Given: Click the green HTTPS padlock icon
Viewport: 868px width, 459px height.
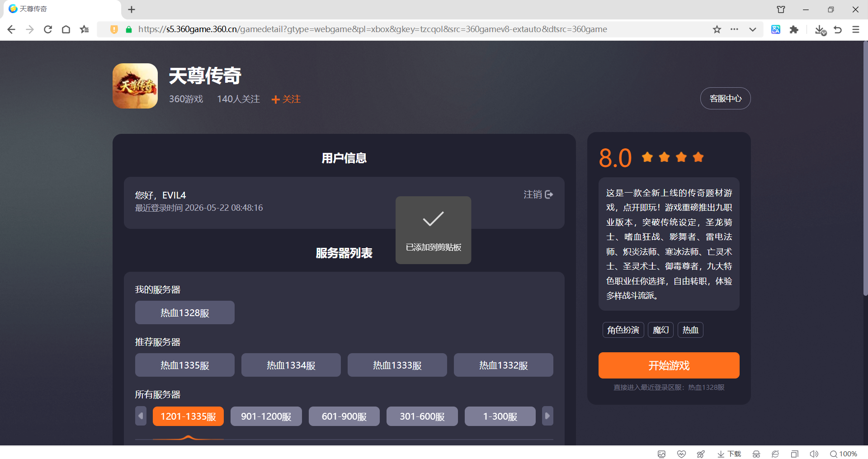Looking at the screenshot, I should (x=129, y=29).
